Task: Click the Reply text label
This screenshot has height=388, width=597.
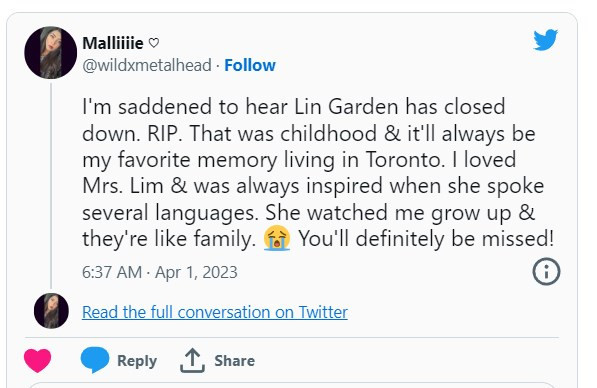Action: [x=137, y=361]
